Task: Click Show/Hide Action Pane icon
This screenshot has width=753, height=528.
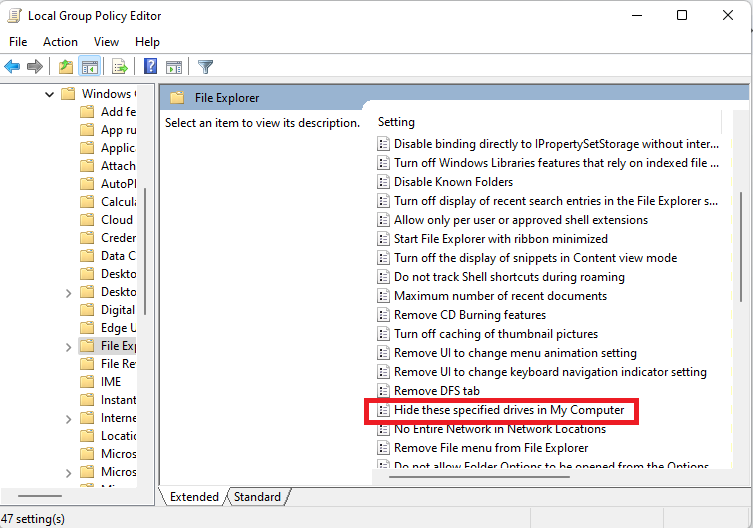Action: 174,67
